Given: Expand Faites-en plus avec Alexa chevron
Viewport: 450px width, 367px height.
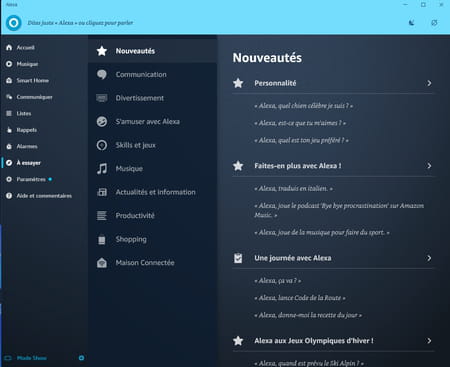Looking at the screenshot, I should [x=429, y=166].
